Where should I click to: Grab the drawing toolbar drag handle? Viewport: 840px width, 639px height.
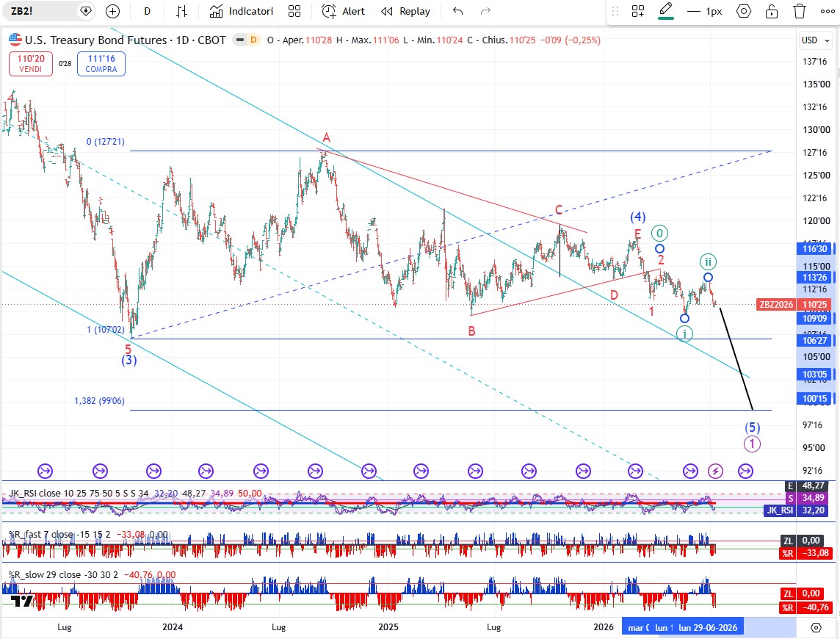(x=615, y=11)
